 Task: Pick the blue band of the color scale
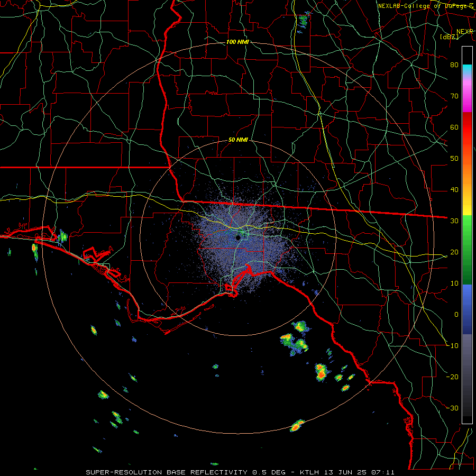tap(467, 308)
